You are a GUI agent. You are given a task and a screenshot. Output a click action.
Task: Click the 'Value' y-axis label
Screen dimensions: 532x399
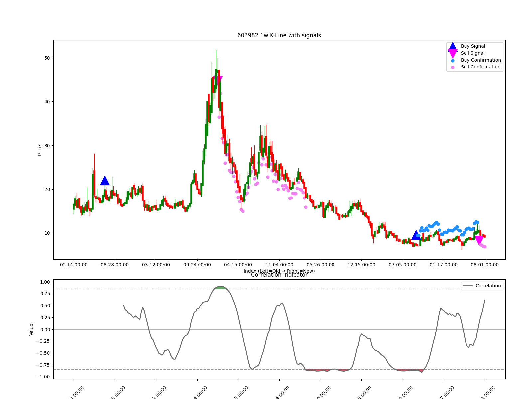coord(31,330)
